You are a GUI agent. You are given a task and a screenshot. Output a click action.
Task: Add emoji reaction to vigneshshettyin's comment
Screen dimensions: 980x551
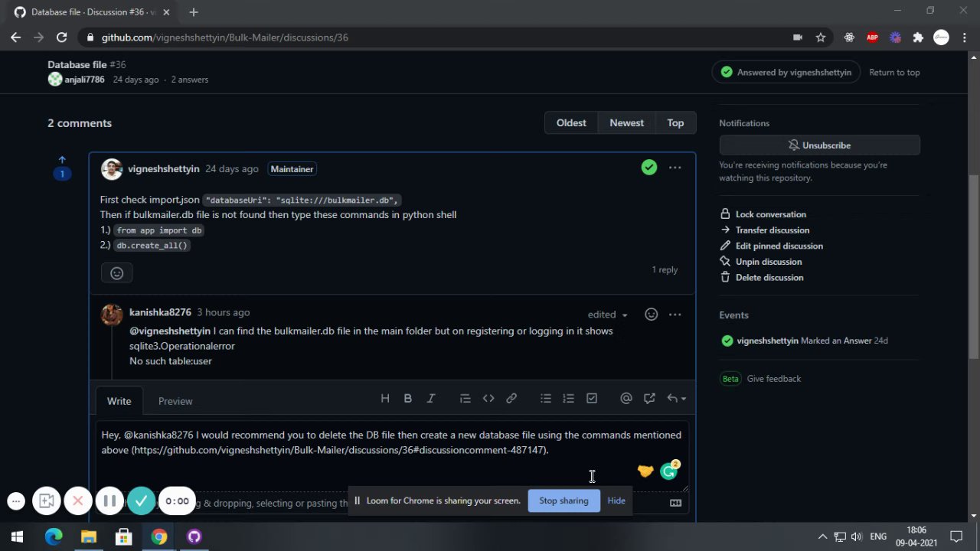(x=117, y=272)
